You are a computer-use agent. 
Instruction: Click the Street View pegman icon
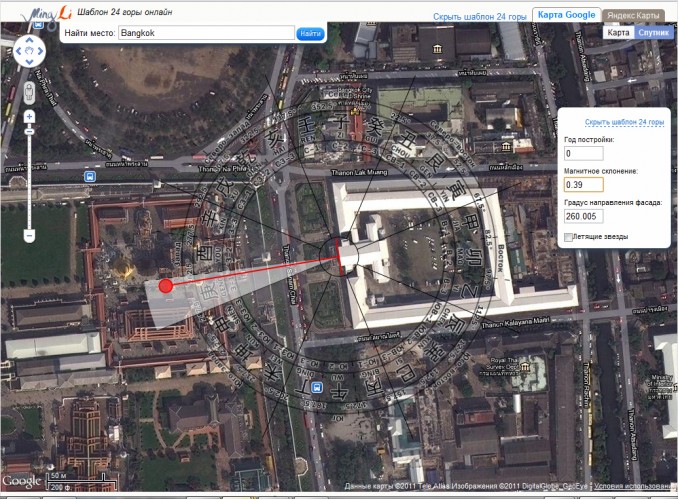(29, 93)
